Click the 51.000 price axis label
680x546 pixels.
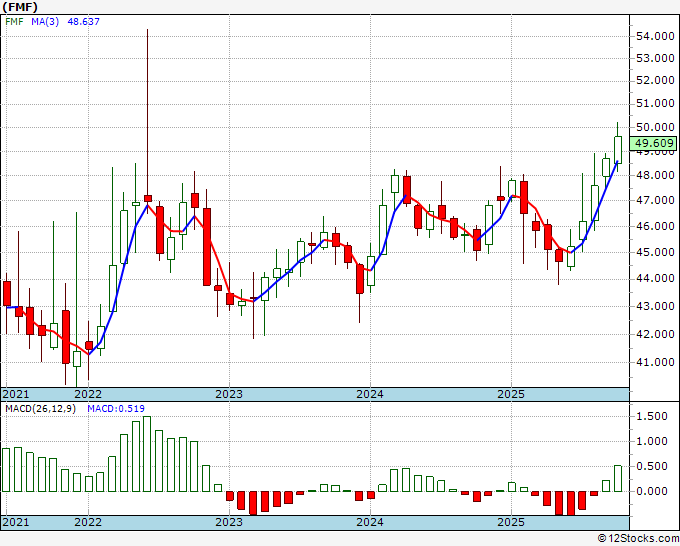coord(655,103)
